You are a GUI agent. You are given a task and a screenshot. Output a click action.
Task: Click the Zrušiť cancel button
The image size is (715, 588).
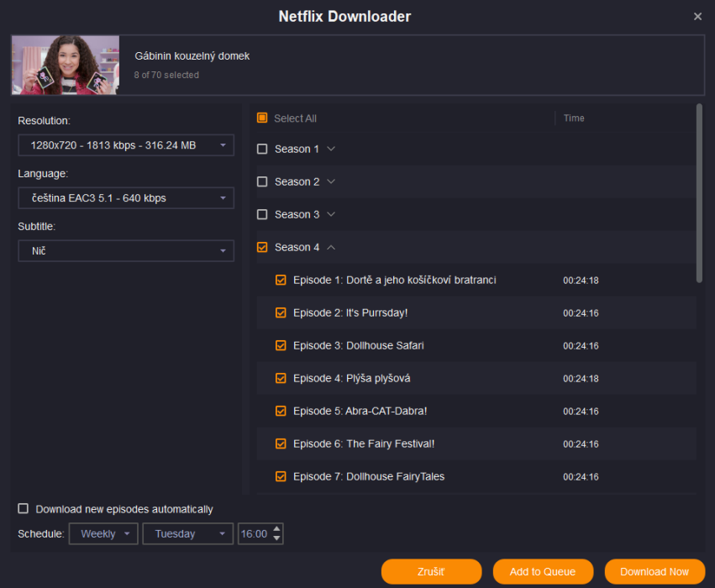click(x=431, y=572)
